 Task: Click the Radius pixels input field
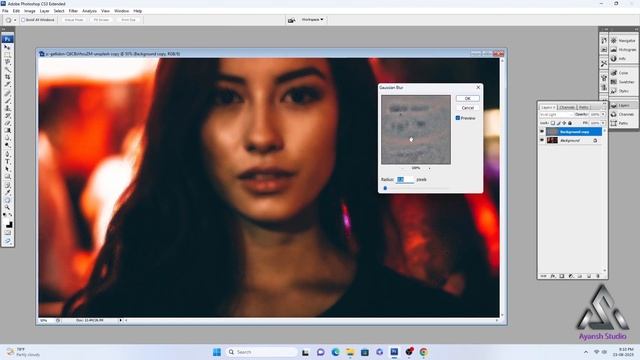click(405, 180)
